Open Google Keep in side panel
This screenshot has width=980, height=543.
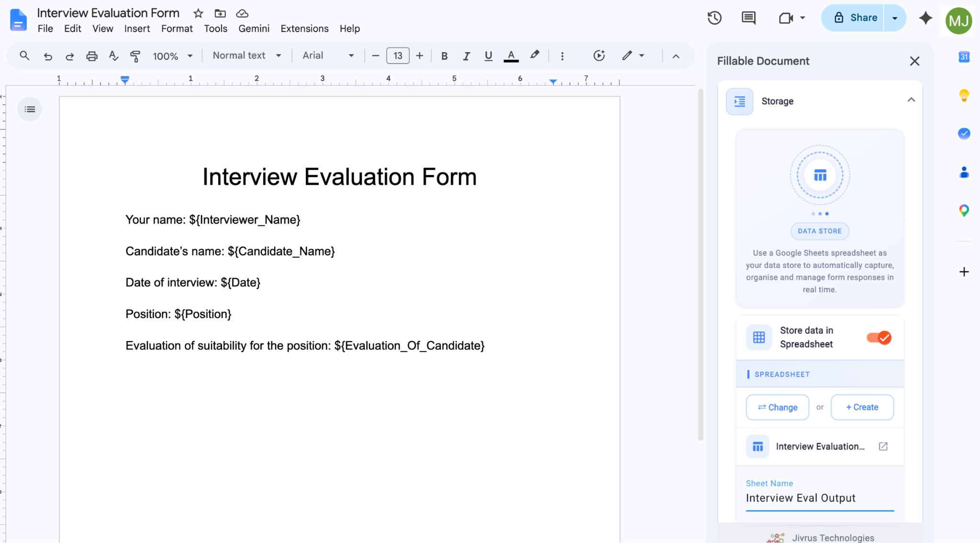click(964, 95)
